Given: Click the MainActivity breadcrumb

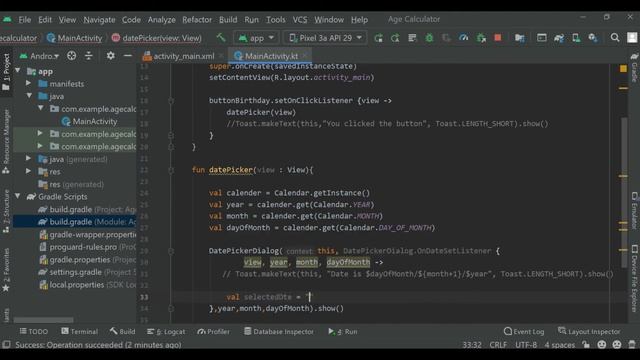Looking at the screenshot, I should 74,38.
